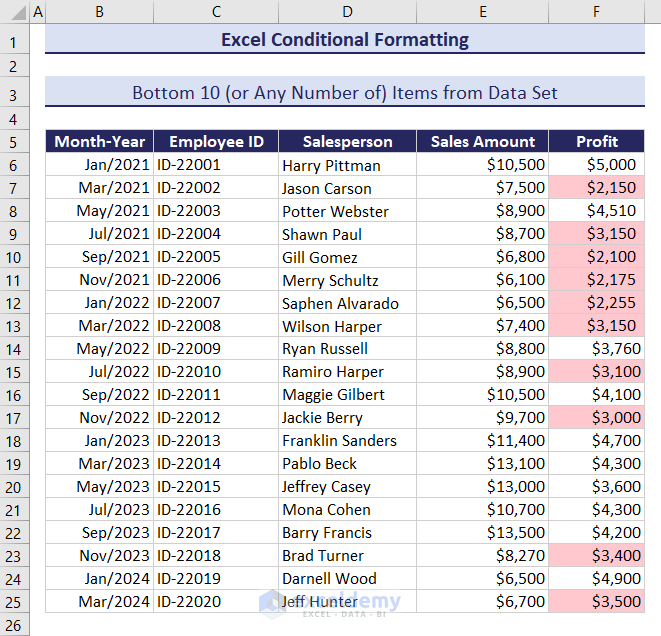Select row 14 header

(14, 349)
